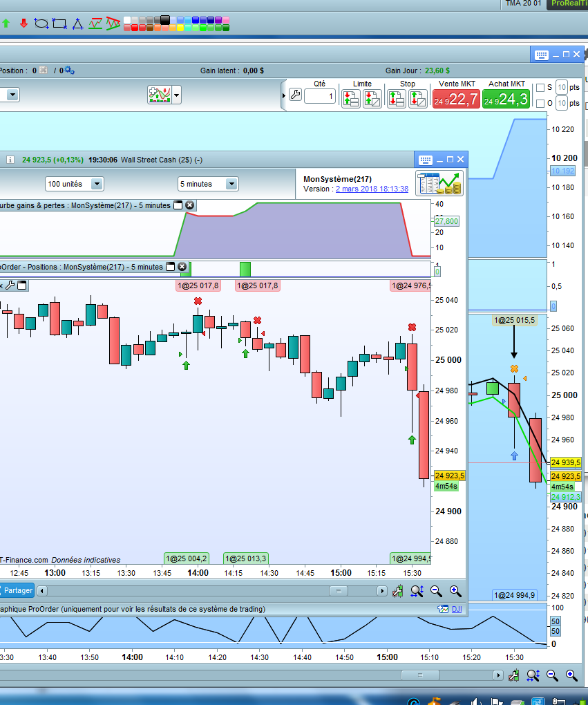Click the Qté quantity input field

pos(320,96)
